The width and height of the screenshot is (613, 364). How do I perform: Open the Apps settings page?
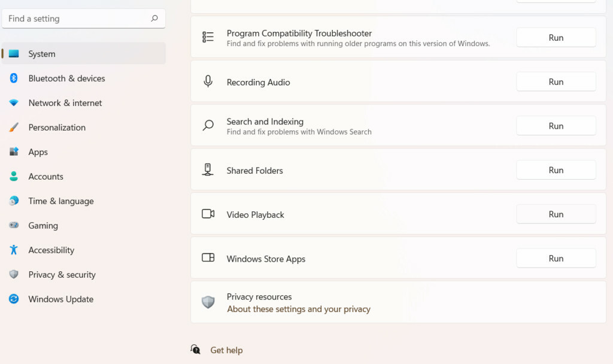(x=38, y=152)
